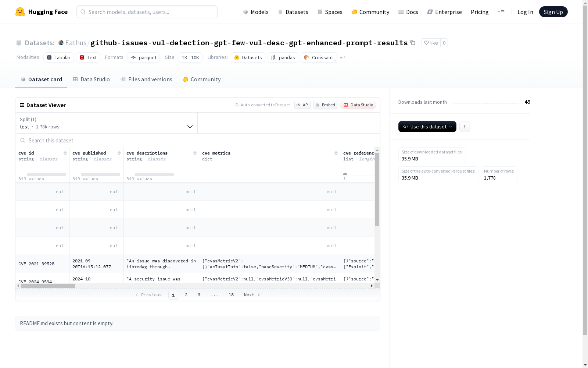Expand the Split test dropdown
588x368 pixels.
point(107,123)
